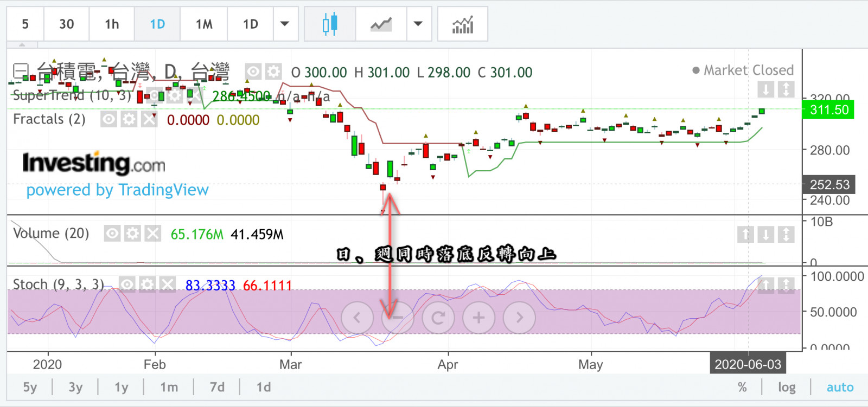
Task: Toggle Fractals indicator visibility eye
Action: click(109, 119)
